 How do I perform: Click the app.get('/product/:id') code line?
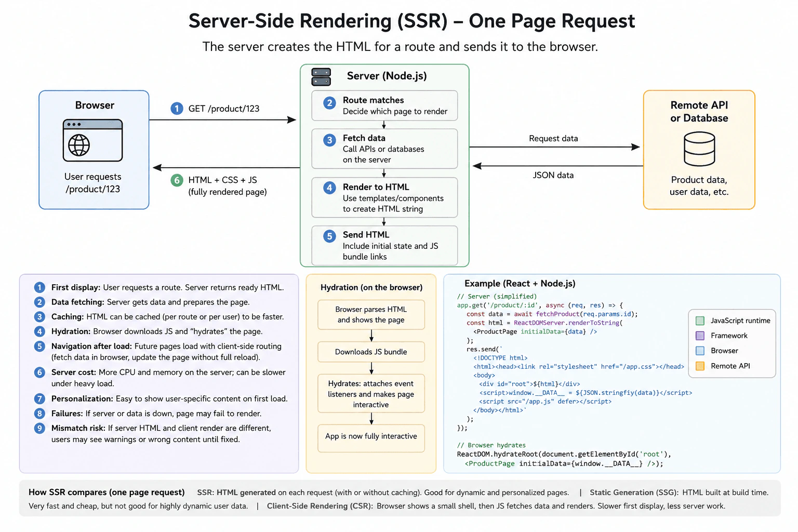tap(540, 305)
